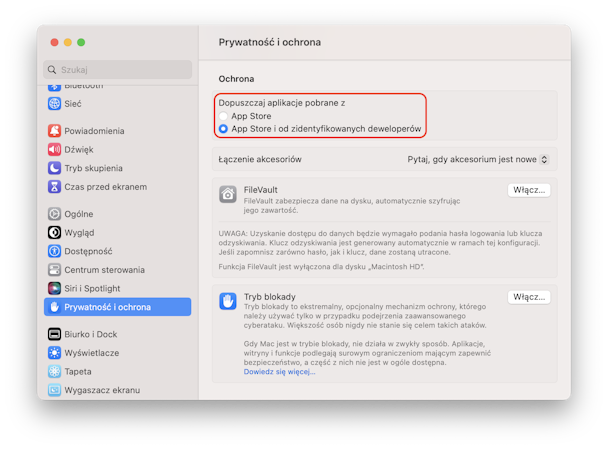Select Biurko i Dock sidebar row
The image size is (608, 449).
(x=117, y=334)
